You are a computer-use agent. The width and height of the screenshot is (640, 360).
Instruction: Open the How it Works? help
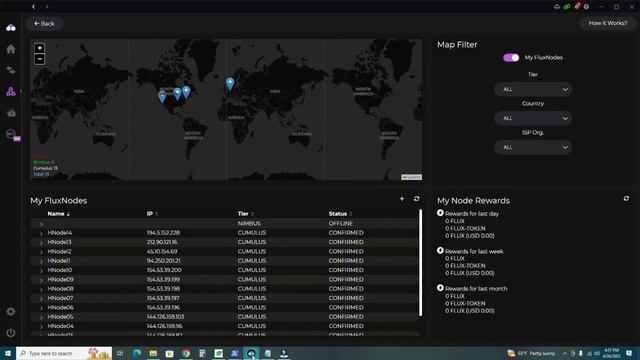(x=607, y=23)
